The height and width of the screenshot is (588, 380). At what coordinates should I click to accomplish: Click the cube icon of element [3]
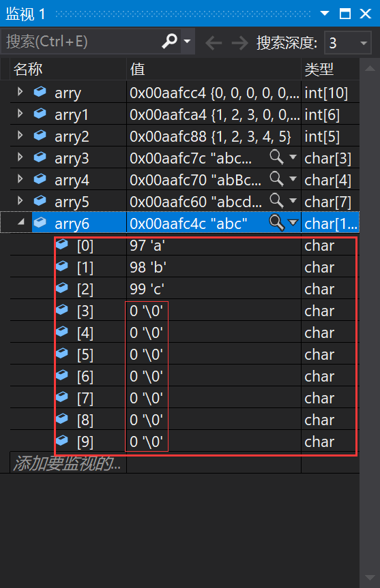point(62,310)
